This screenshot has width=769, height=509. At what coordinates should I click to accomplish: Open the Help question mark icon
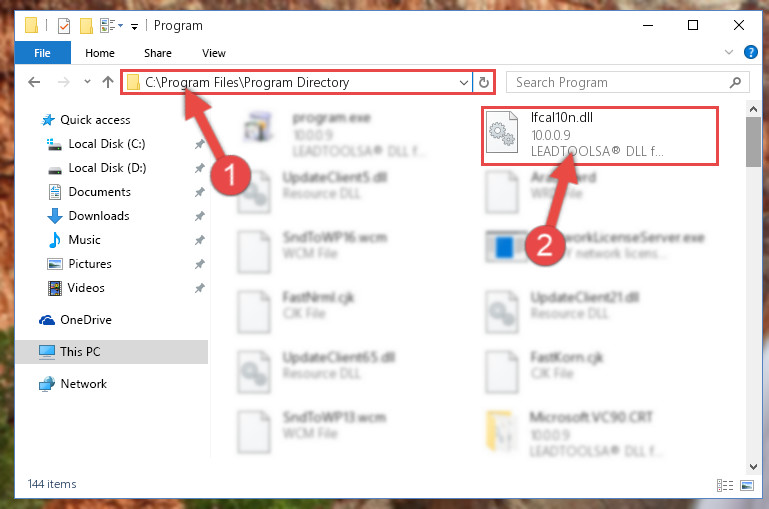coord(750,52)
